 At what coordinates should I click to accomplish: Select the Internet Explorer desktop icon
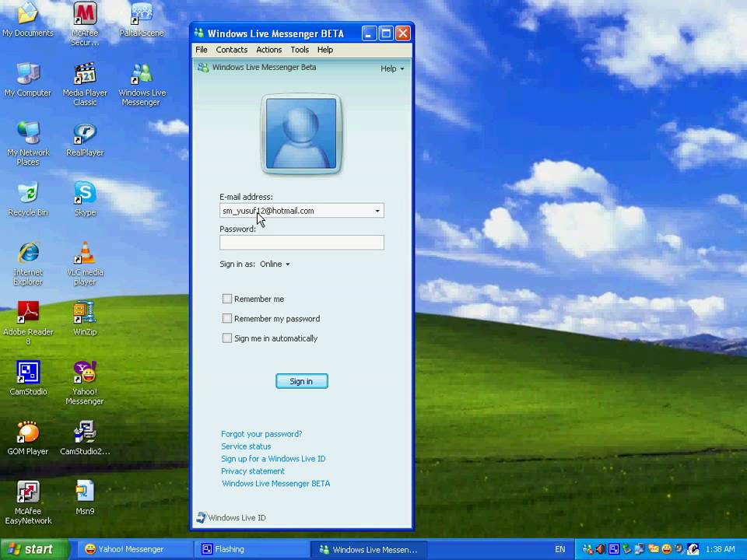28,264
